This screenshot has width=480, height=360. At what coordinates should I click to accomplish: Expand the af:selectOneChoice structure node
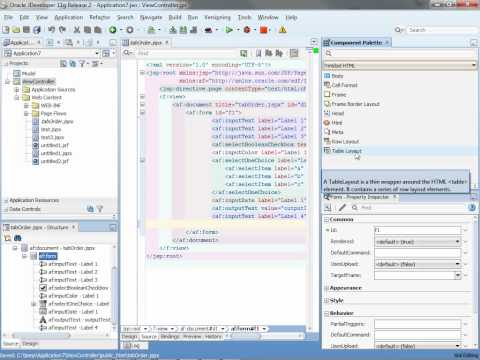33,304
